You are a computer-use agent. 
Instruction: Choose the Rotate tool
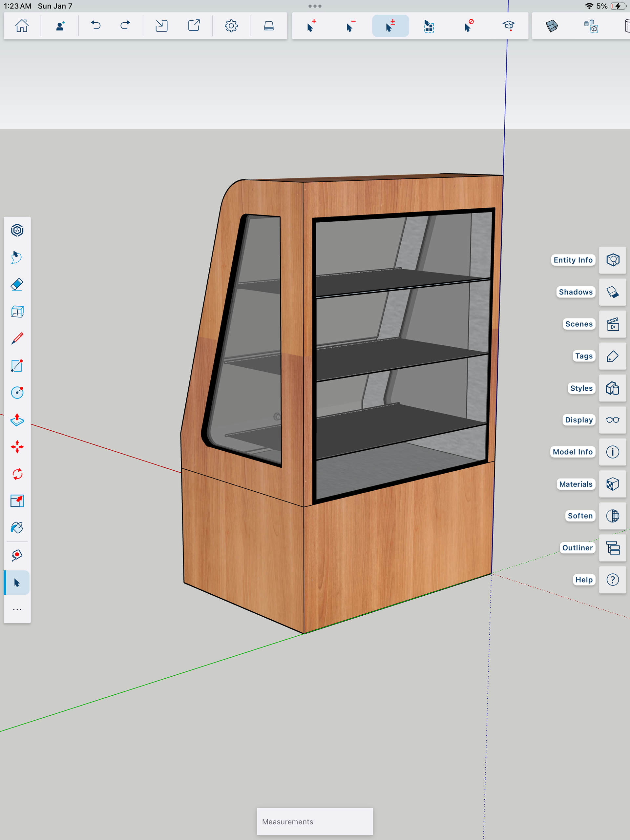[17, 474]
